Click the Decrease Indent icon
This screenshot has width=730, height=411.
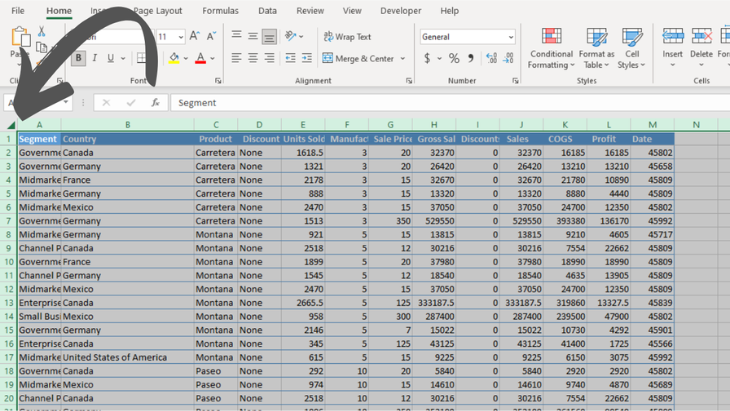[x=291, y=58]
